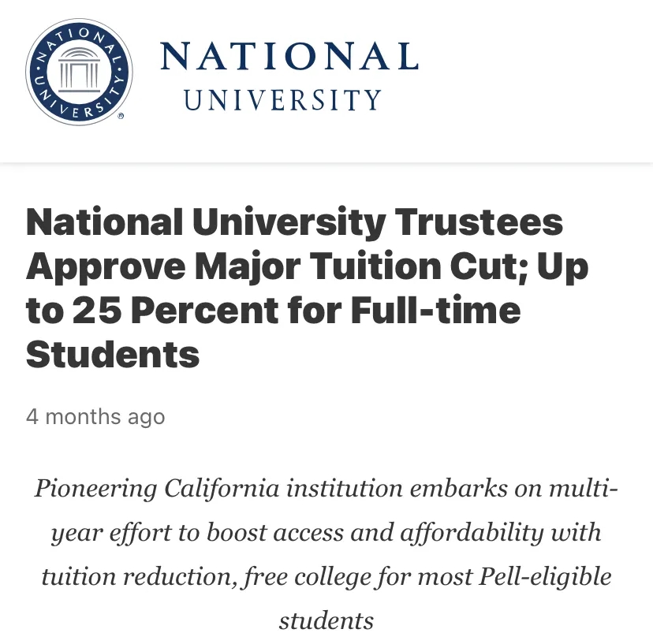653x644 pixels.
Task: Click the UNIVERSITY wordmark under NATIONAL
Action: (x=282, y=100)
